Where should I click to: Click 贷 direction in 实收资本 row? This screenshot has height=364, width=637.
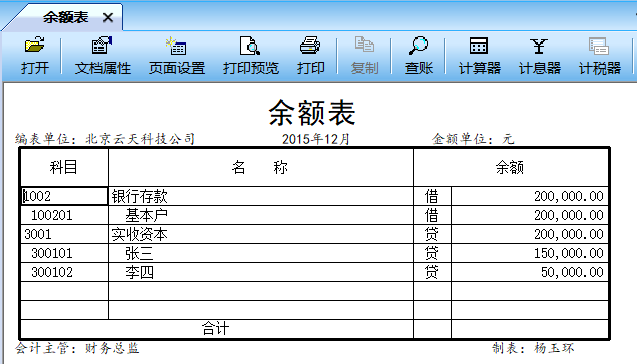pyautogui.click(x=432, y=234)
